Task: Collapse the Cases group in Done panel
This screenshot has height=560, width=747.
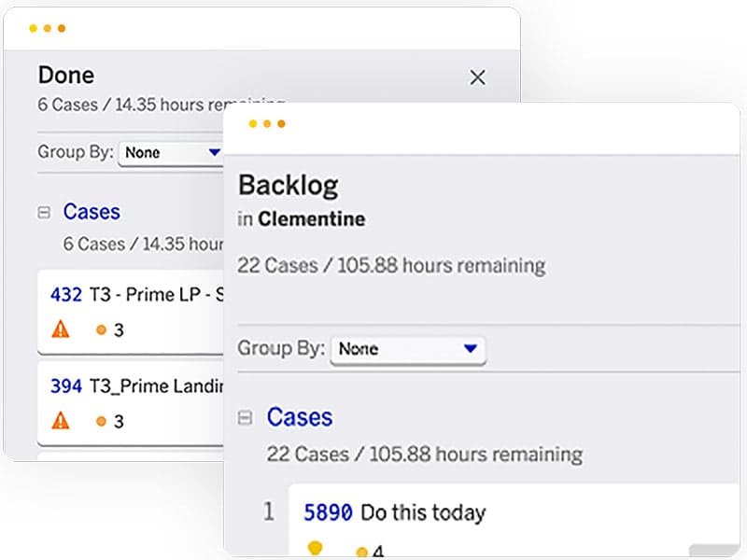Action: 43,213
